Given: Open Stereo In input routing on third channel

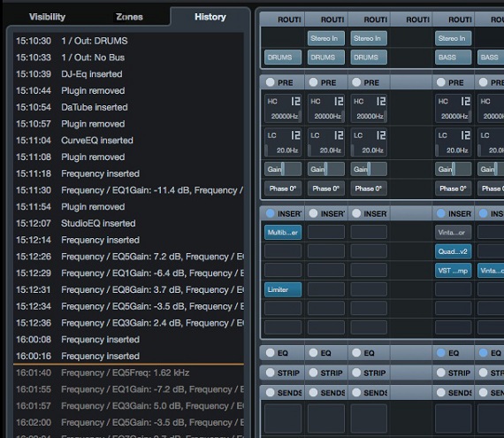Looking at the screenshot, I should coord(369,38).
